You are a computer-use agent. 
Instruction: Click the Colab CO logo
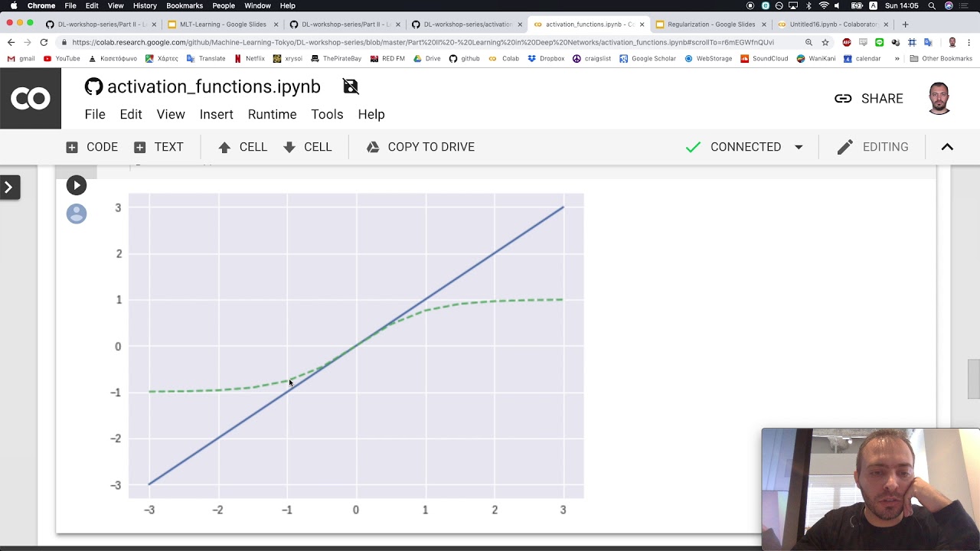point(31,99)
